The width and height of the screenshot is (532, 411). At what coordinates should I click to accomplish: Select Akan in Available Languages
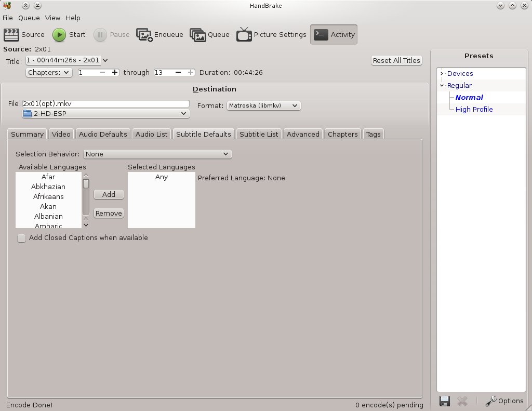coord(48,206)
